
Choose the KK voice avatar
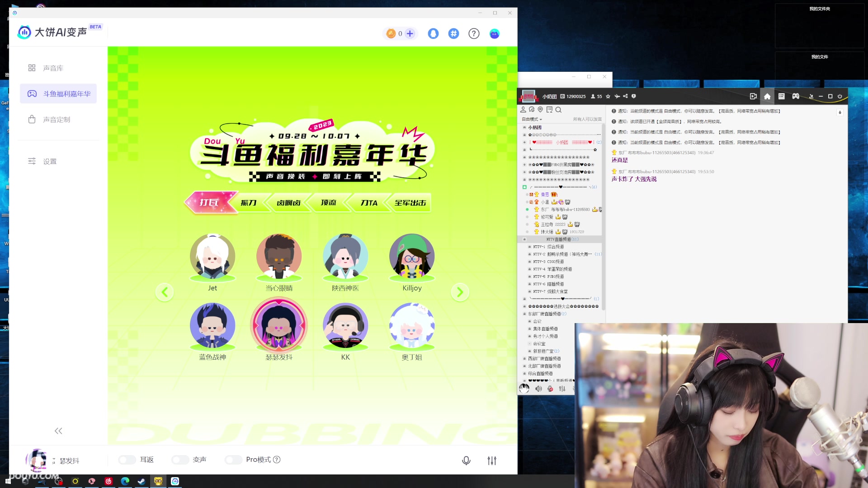click(x=345, y=326)
